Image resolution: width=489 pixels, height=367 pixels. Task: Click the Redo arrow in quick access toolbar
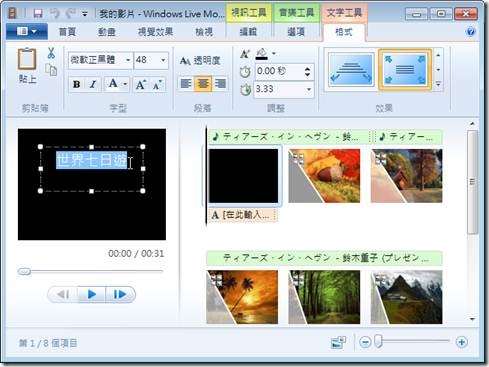[x=70, y=13]
